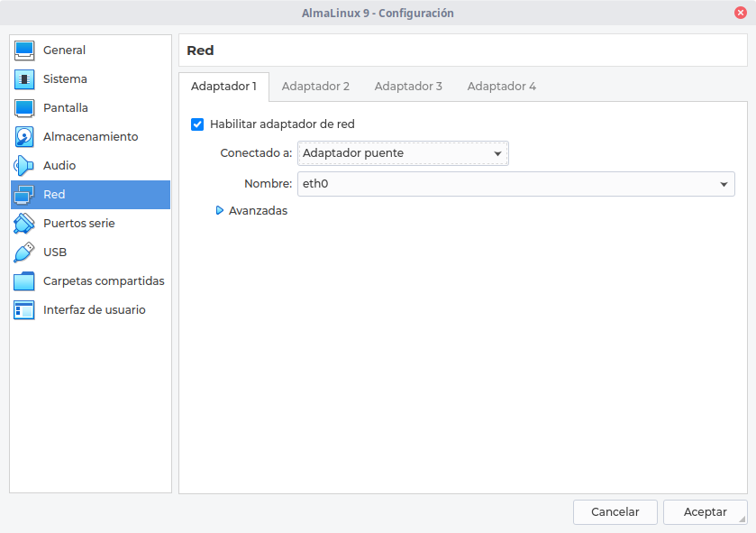Switch to the Adaptador 2 tab
The image size is (756, 533).
click(315, 87)
